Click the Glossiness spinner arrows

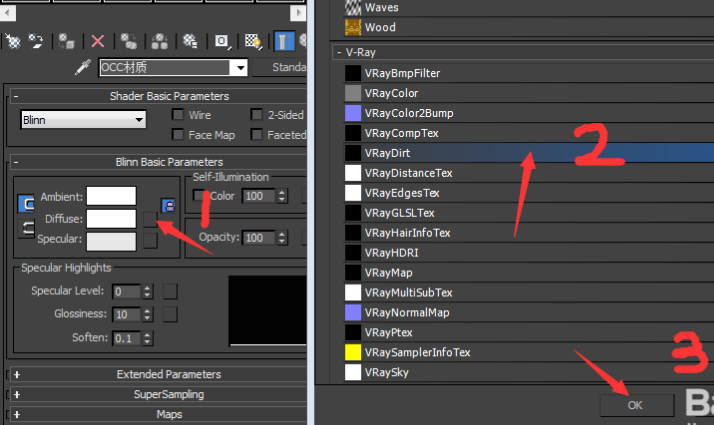(147, 314)
